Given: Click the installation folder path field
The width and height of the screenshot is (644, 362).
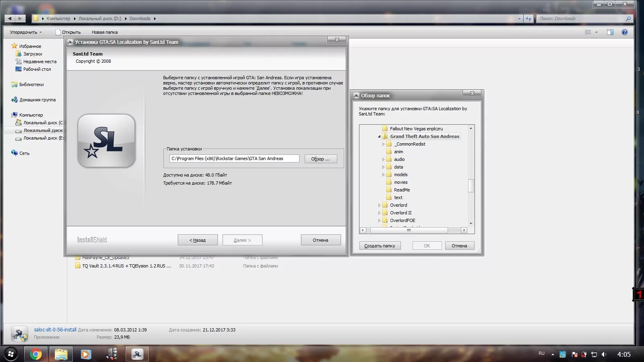Looking at the screenshot, I should click(x=234, y=158).
